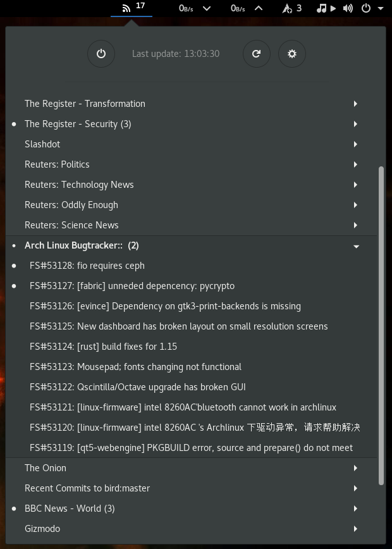
Task: Click the RSS feed icon in top bar
Action: pos(126,8)
